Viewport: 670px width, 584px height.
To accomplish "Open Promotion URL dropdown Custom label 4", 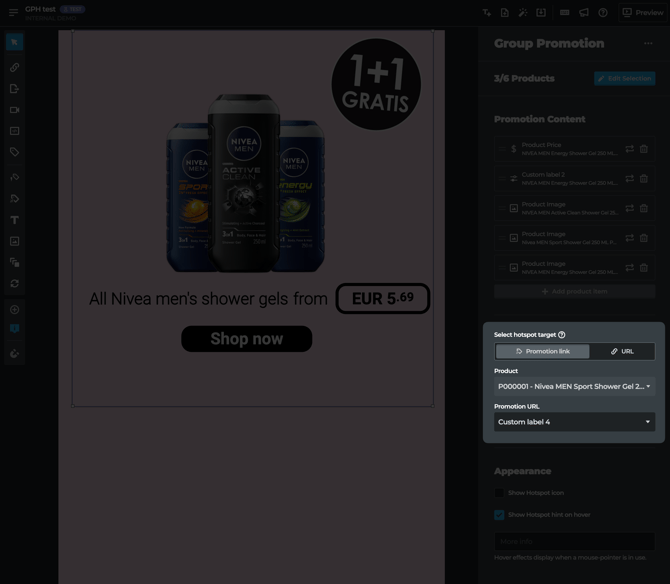I will (x=574, y=422).
